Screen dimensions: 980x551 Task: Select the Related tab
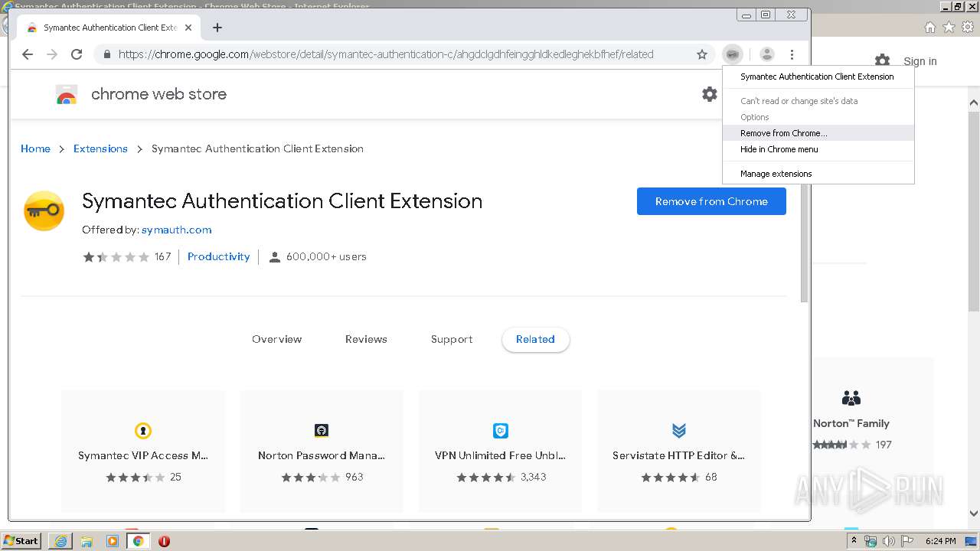click(535, 339)
